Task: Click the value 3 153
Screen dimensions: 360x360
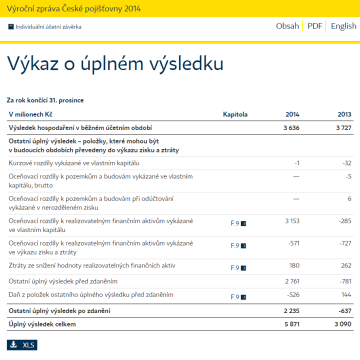Action: point(292,221)
